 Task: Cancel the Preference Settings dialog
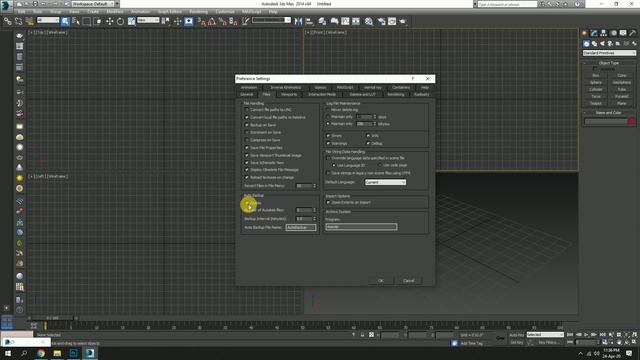coord(409,281)
